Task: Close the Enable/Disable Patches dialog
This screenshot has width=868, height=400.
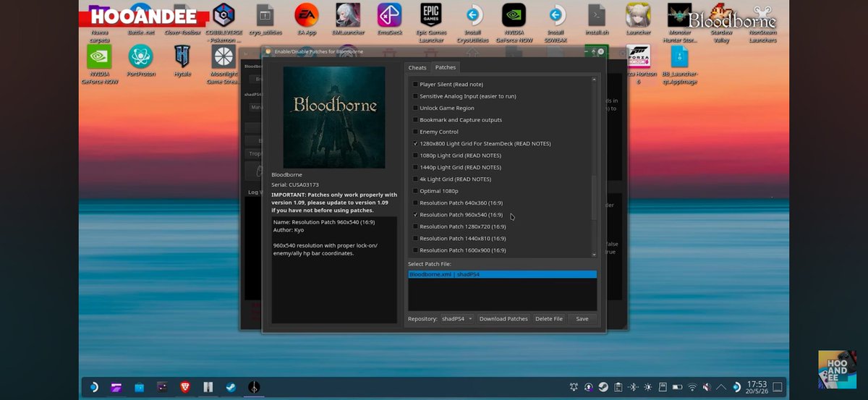Action: [x=600, y=52]
